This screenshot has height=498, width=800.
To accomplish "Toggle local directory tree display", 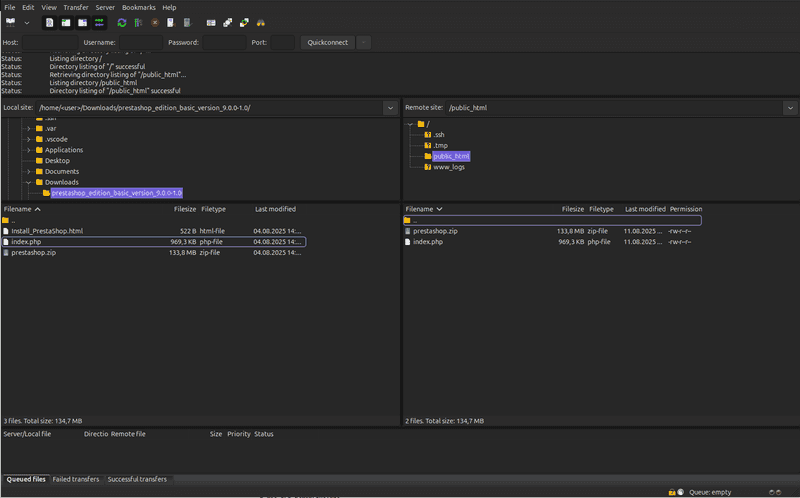I will click(x=66, y=22).
